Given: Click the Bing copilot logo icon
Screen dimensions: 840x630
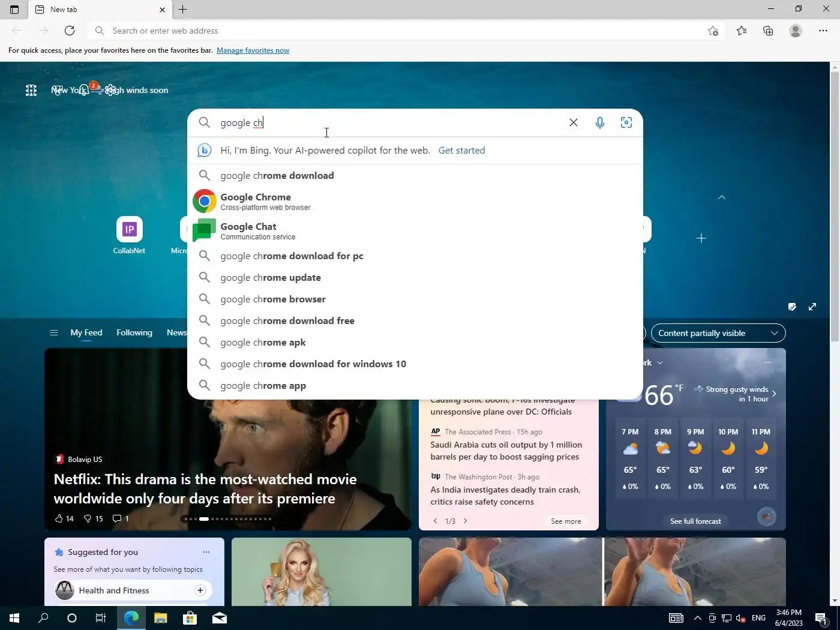Looking at the screenshot, I should 204,150.
